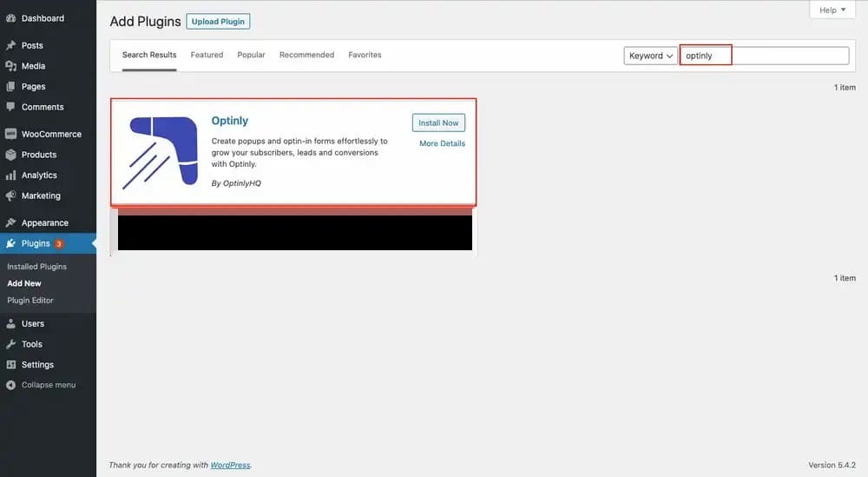Click the Version 5.4.2 footer text
Image resolution: width=868 pixels, height=477 pixels.
pyautogui.click(x=832, y=466)
